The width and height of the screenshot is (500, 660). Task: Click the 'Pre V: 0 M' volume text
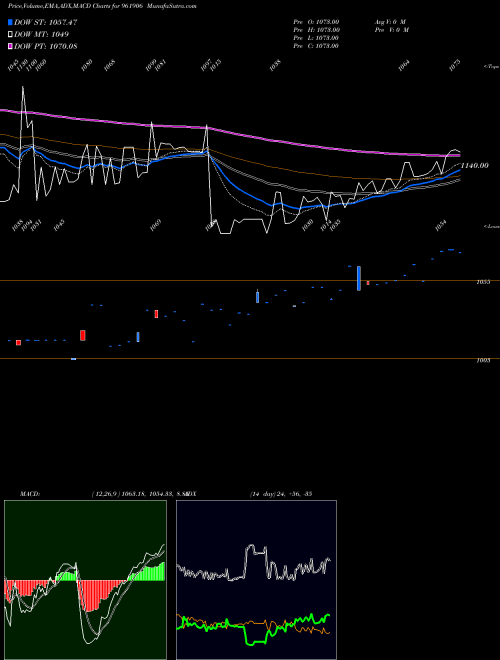(391, 30)
